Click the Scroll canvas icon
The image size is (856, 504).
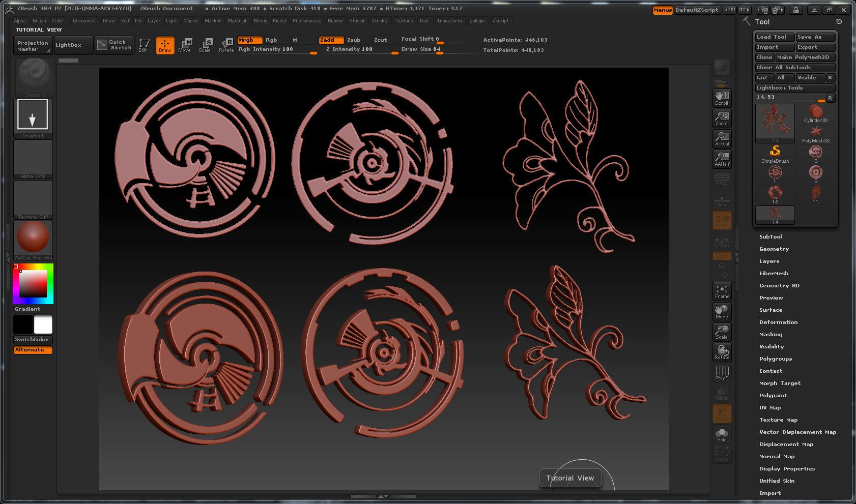(722, 98)
